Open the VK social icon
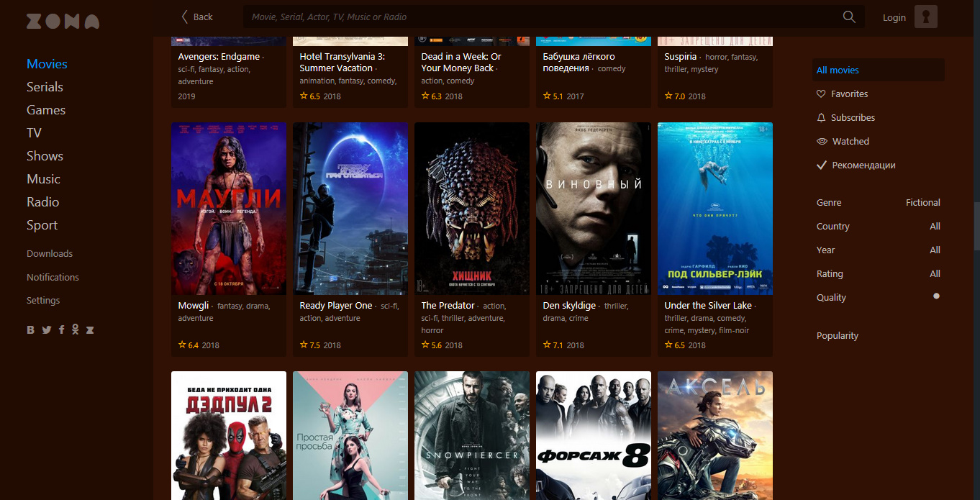Viewport: 980px width, 500px height. [31, 330]
